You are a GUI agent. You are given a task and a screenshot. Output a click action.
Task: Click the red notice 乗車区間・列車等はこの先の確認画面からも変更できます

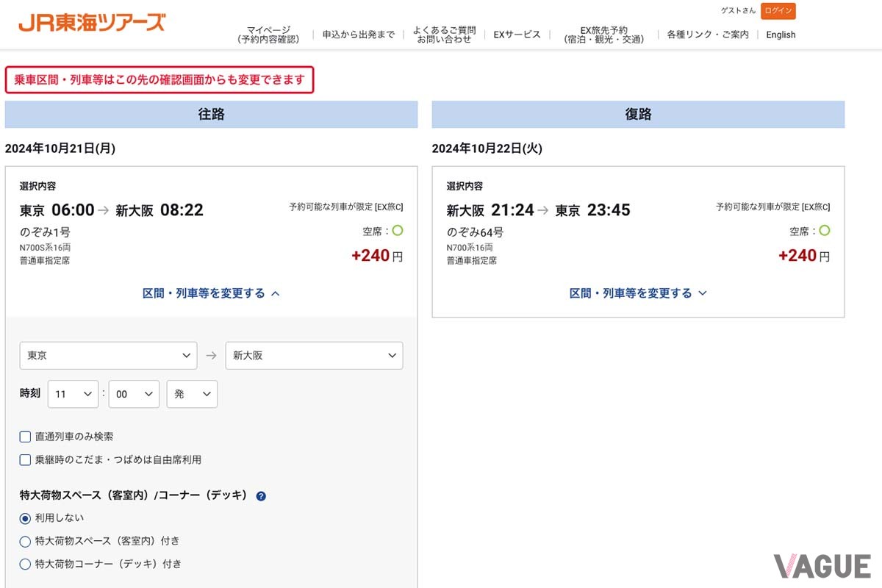pos(159,80)
